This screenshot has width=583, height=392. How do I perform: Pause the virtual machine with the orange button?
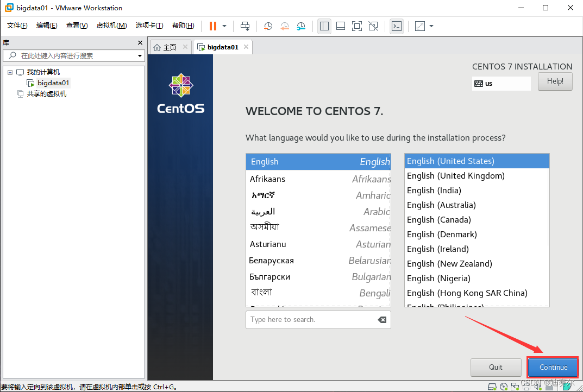coord(212,26)
